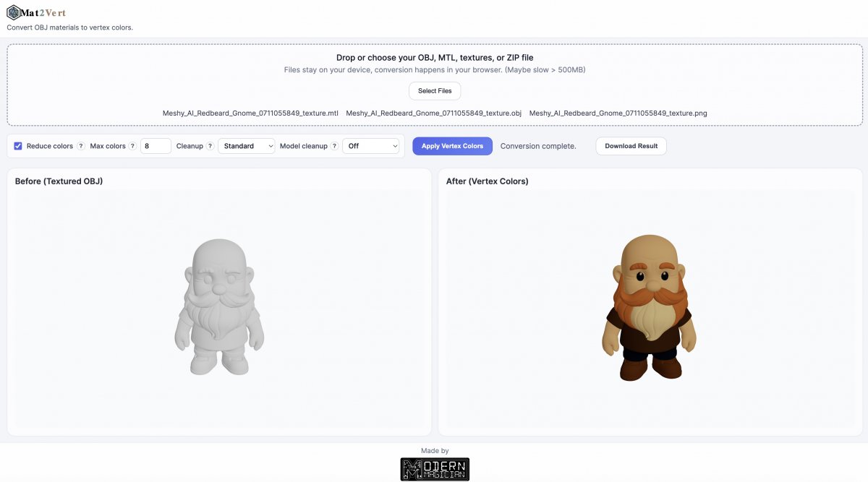
Task: Click the file drop zone heading
Action: pyautogui.click(x=435, y=58)
